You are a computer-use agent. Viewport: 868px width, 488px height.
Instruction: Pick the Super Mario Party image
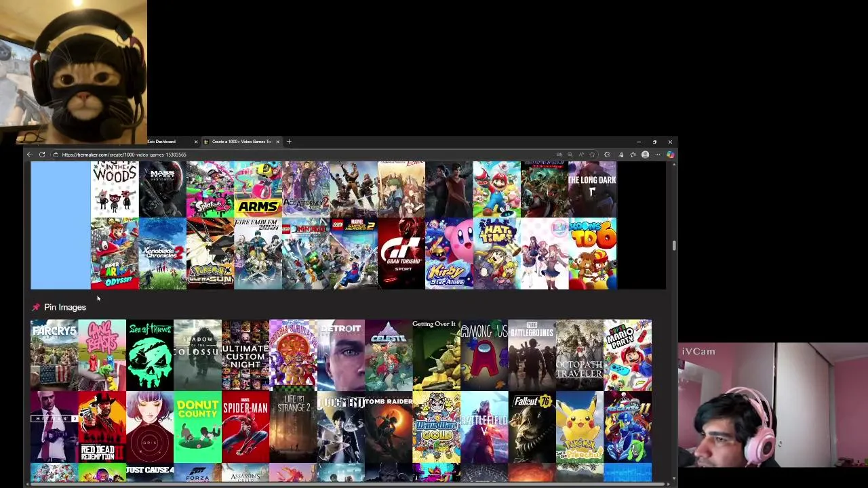[628, 355]
